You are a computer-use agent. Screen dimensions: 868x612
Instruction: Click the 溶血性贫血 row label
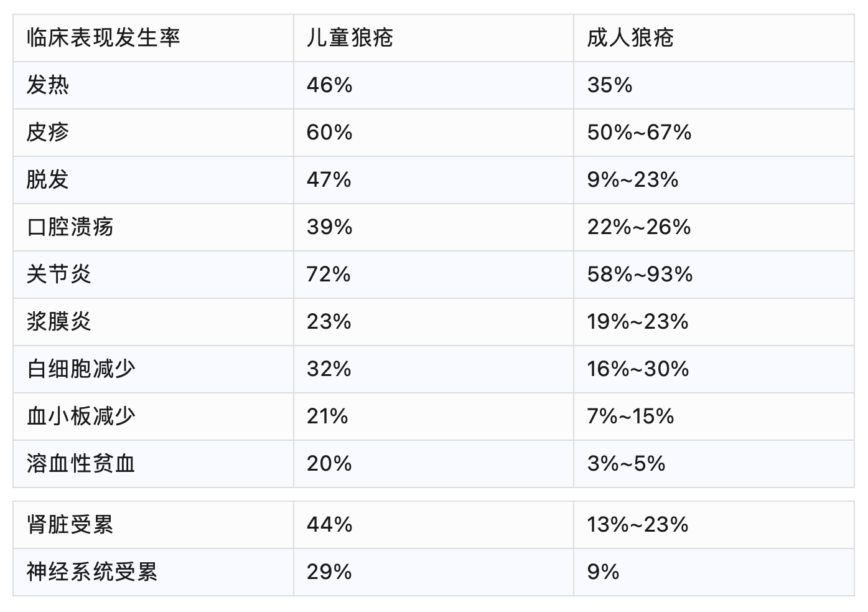point(81,464)
